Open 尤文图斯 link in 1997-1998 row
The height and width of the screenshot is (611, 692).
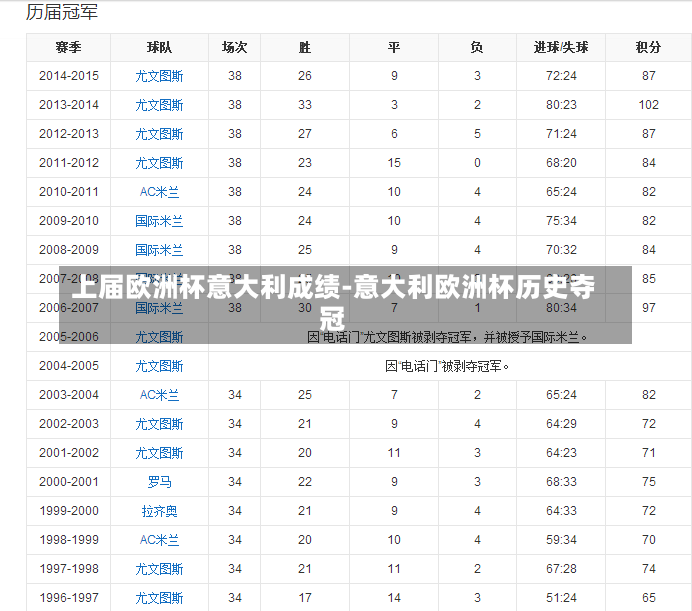coord(159,569)
